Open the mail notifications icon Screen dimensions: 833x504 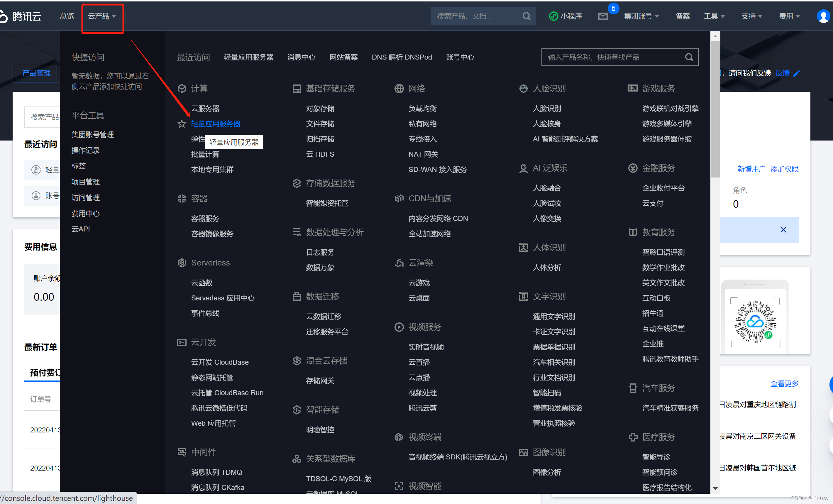(x=603, y=16)
